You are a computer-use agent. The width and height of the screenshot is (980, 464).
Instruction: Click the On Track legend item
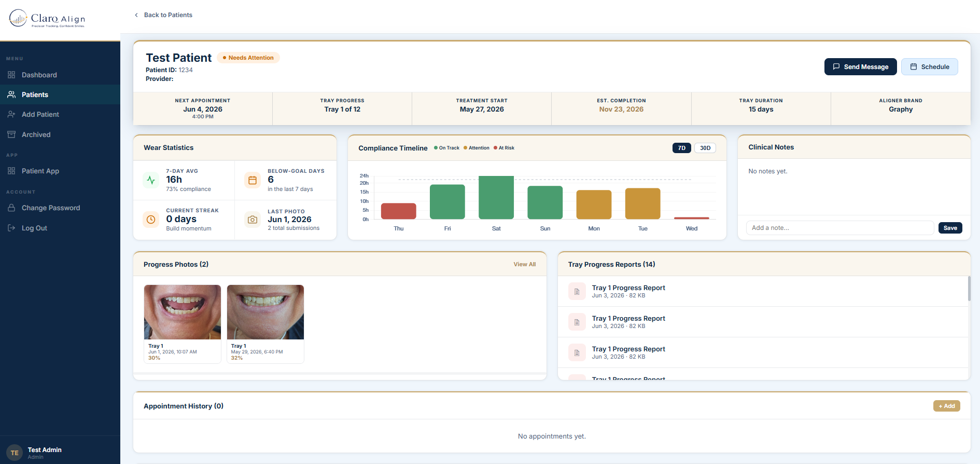tap(446, 148)
